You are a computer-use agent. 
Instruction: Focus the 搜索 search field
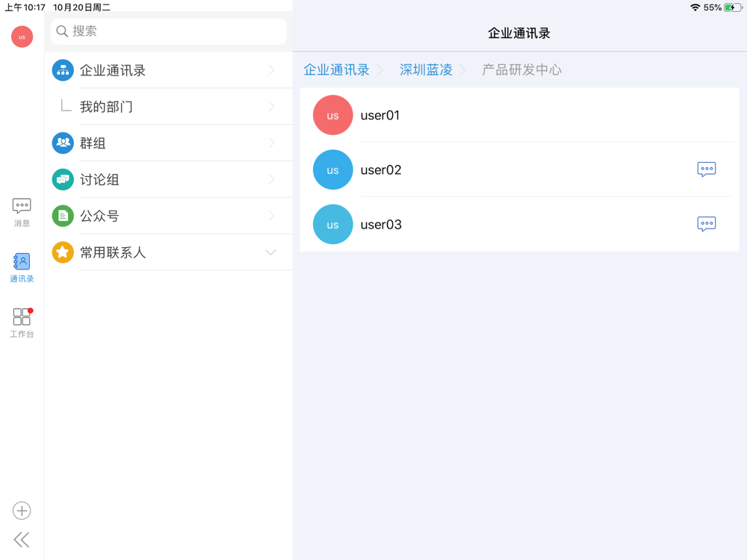(169, 31)
